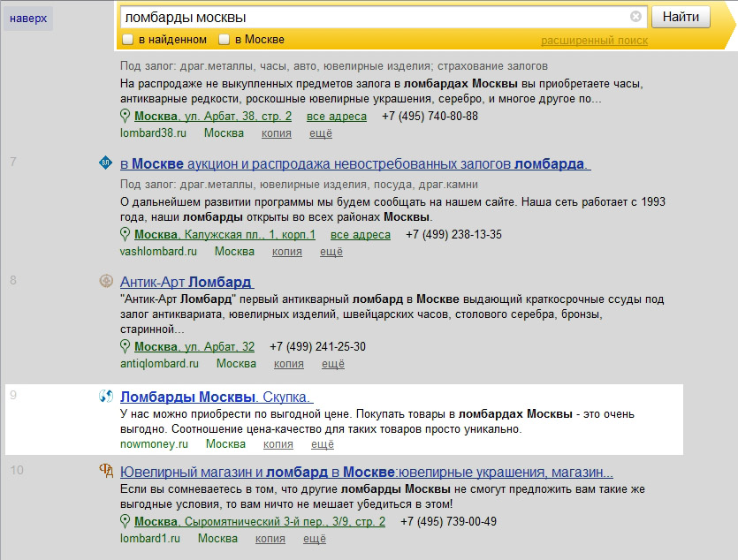
Task: Open cached копия of vashlombard.ru
Action: (x=287, y=252)
